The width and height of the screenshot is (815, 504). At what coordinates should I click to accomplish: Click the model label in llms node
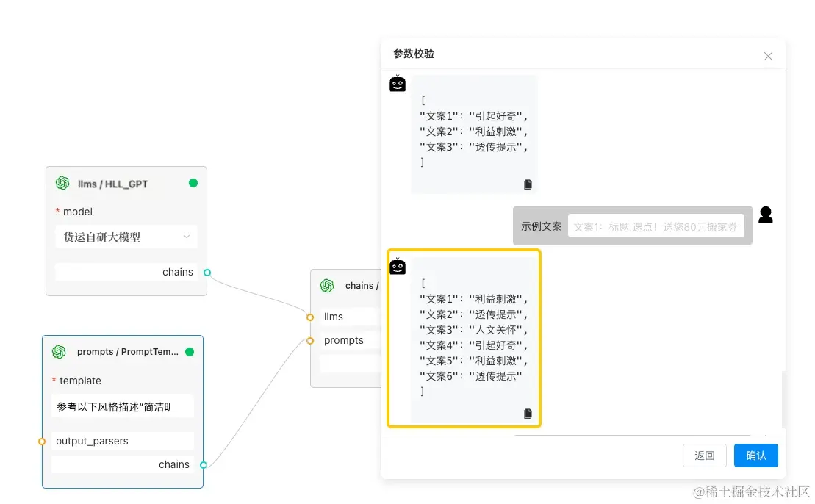tap(77, 212)
